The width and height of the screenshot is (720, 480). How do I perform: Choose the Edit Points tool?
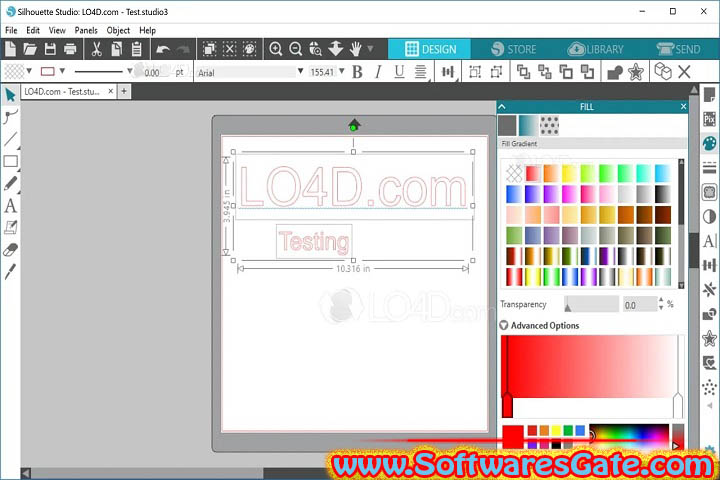click(10, 116)
